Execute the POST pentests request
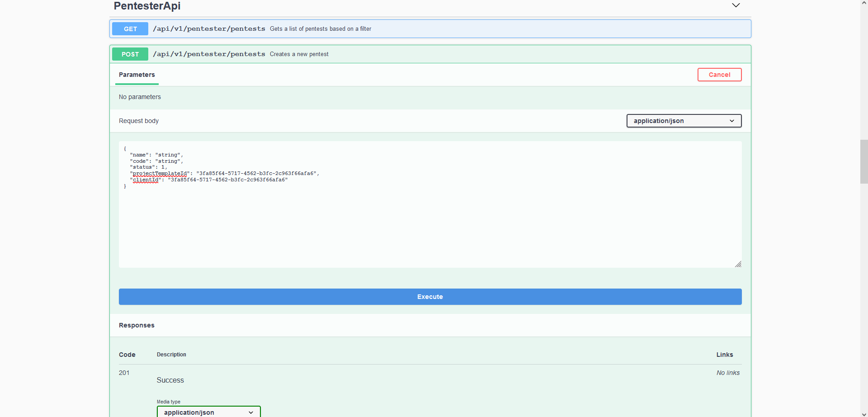This screenshot has width=868, height=417. (x=429, y=297)
